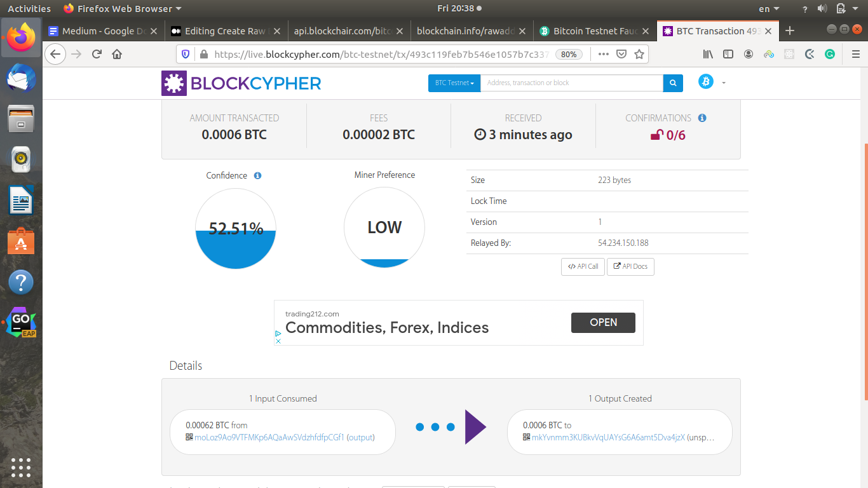Switch to the Medium - Google Docs tab
This screenshot has height=488, width=868.
pyautogui.click(x=97, y=31)
